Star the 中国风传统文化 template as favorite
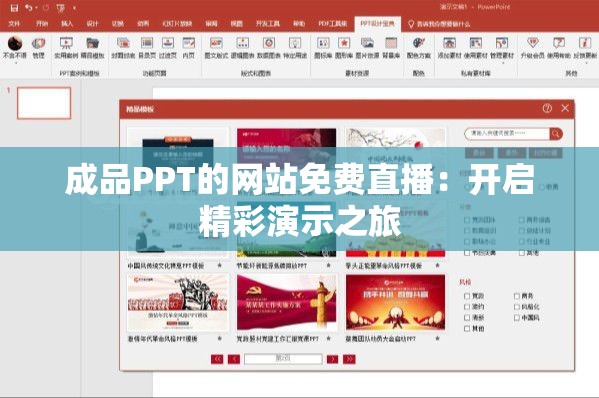This screenshot has width=599, height=398. [219, 265]
